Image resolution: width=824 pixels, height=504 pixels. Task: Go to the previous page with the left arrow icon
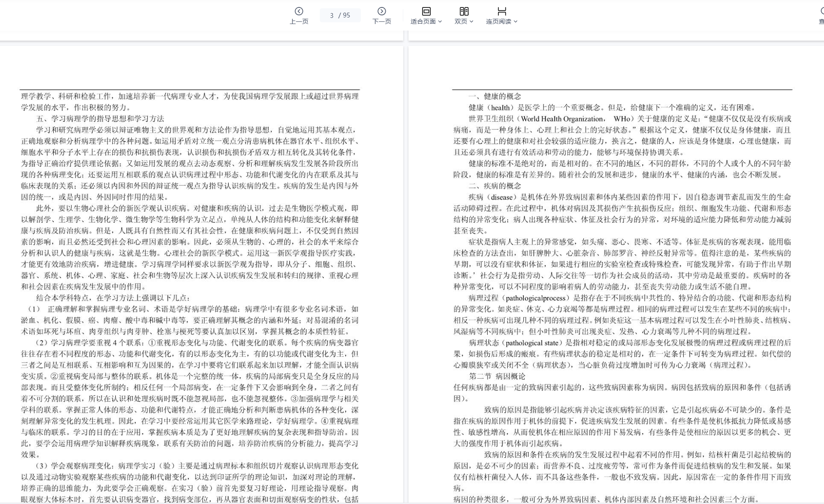click(x=299, y=11)
